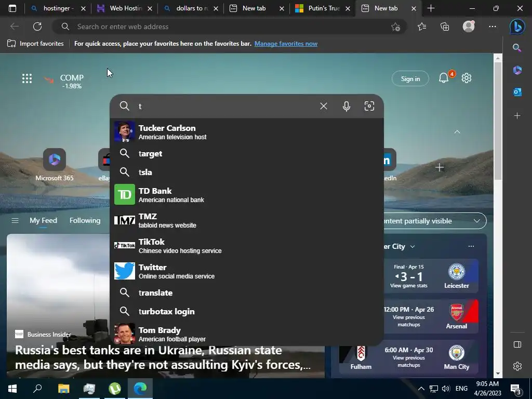Switch to the hostinger tab
532x399 pixels.
click(58, 8)
